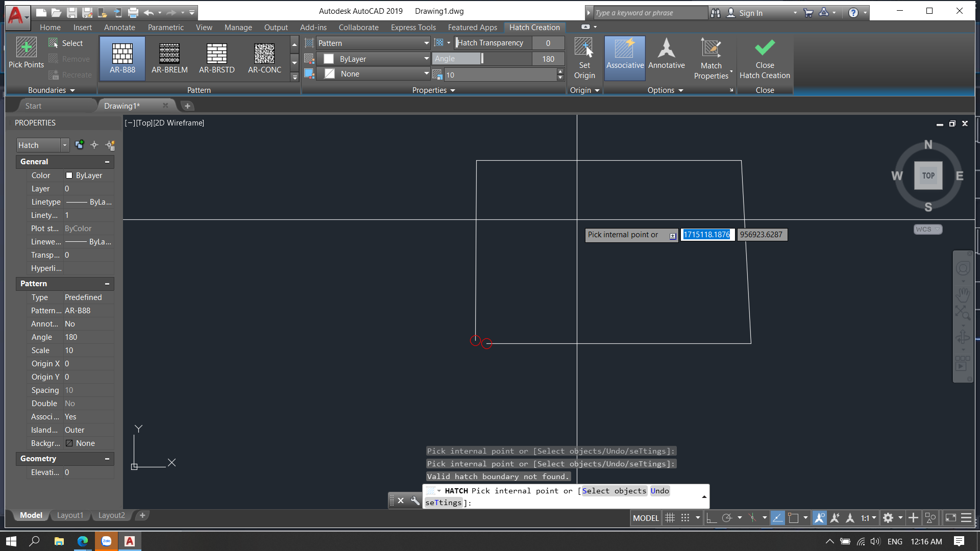Click the Open file icon
The width and height of the screenshot is (980, 551).
click(x=57, y=12)
